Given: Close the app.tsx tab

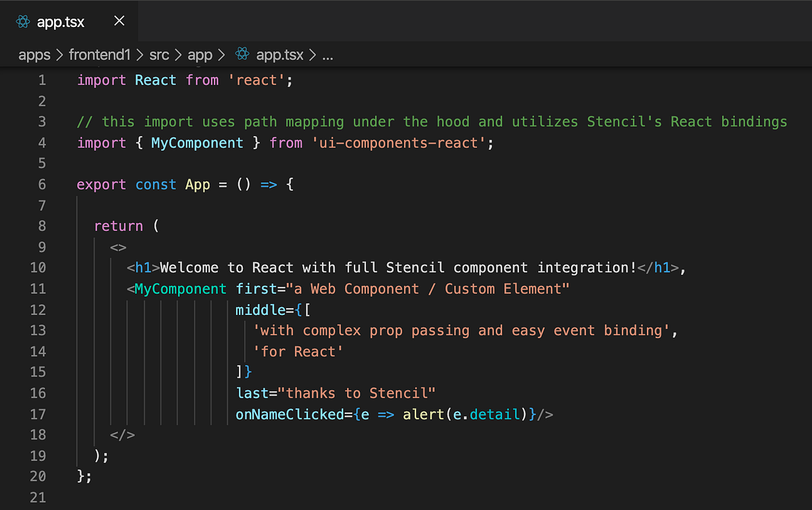Looking at the screenshot, I should (x=119, y=21).
